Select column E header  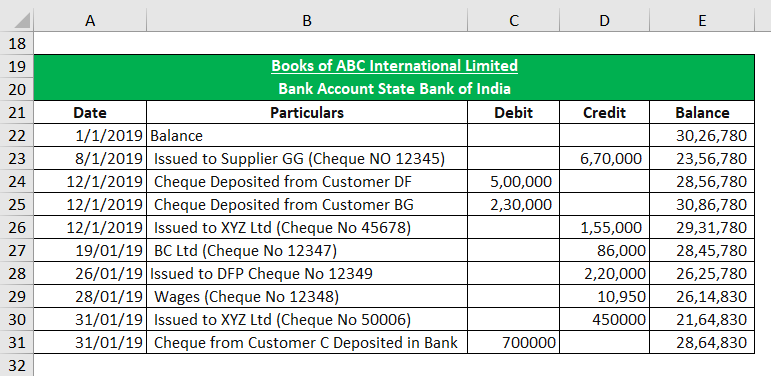702,21
